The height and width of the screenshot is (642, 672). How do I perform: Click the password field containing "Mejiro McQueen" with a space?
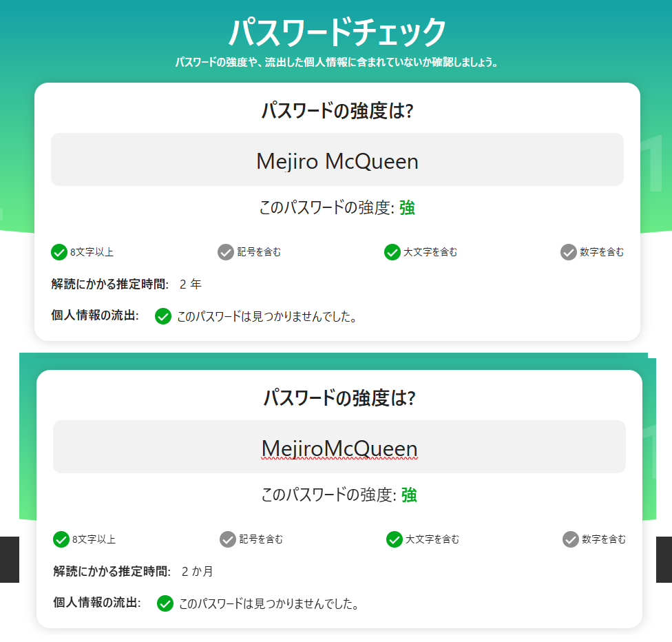coord(337,160)
